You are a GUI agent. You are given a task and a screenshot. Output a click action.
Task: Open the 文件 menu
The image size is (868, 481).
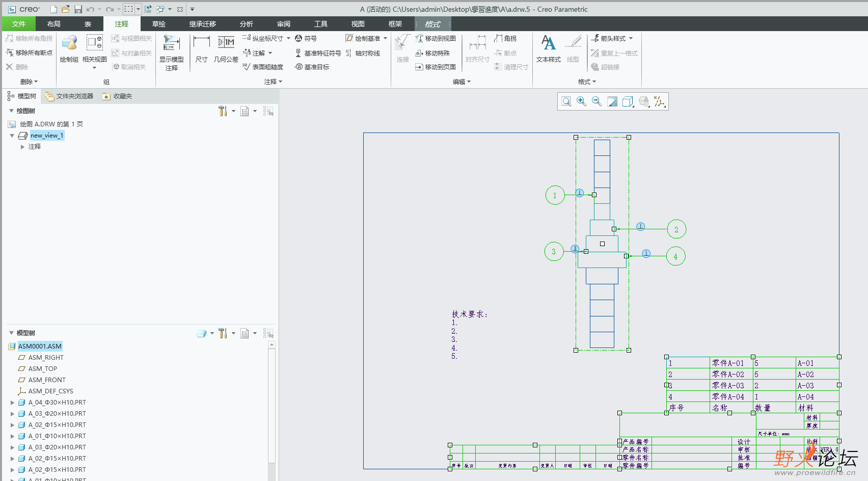[19, 24]
